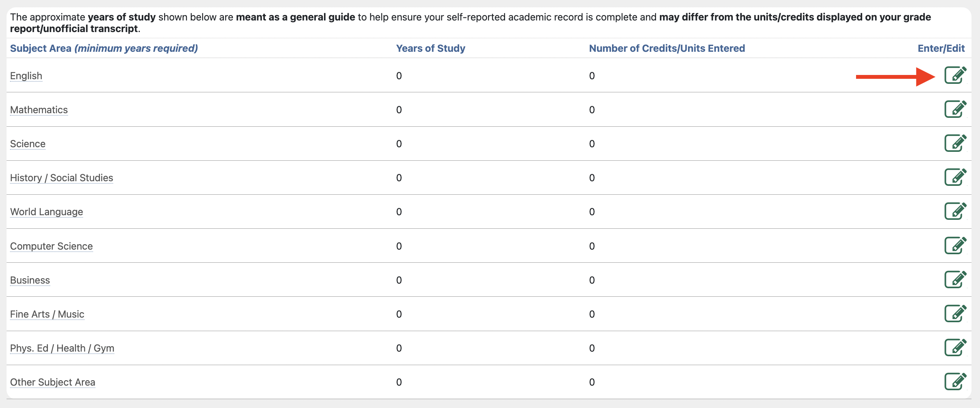Edit Computer Science coursework
Screen dimensions: 980x408
pyautogui.click(x=955, y=246)
